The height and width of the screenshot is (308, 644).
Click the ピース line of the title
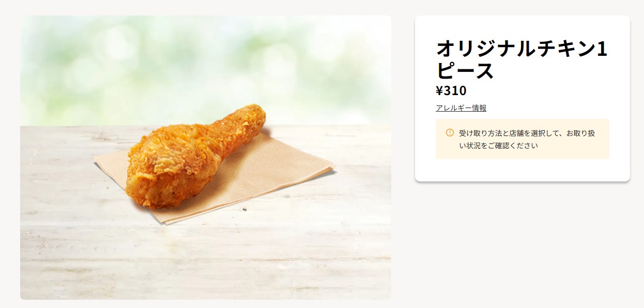click(x=465, y=71)
